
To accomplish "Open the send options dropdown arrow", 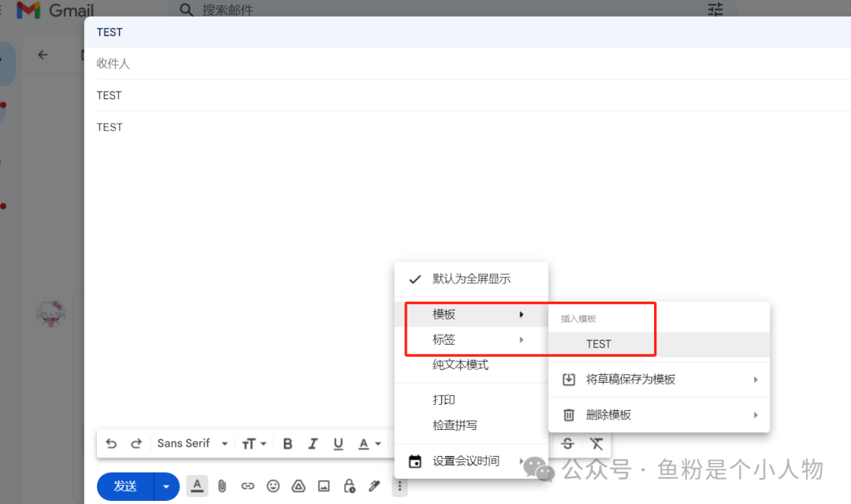I will pyautogui.click(x=166, y=486).
